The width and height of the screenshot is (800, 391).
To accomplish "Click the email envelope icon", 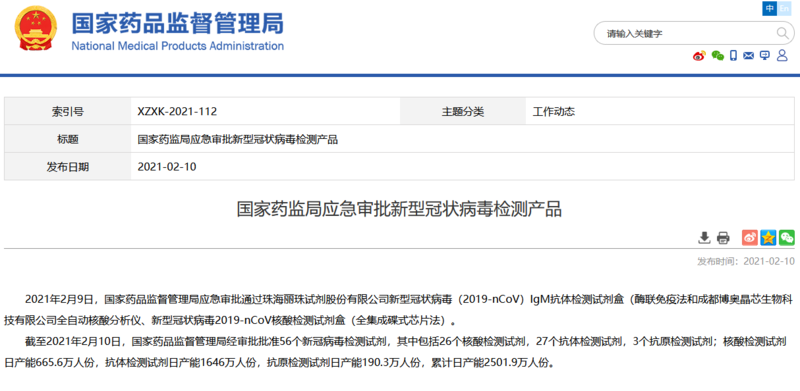I will [748, 56].
